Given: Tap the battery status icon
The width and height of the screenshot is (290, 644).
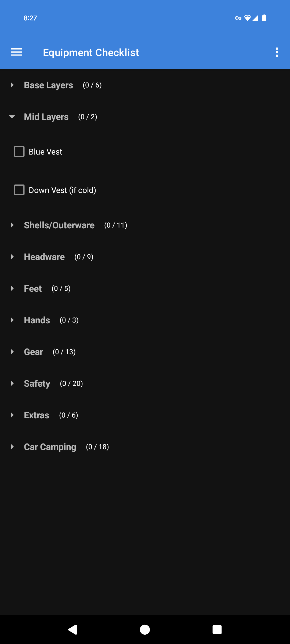Looking at the screenshot, I should pyautogui.click(x=264, y=18).
